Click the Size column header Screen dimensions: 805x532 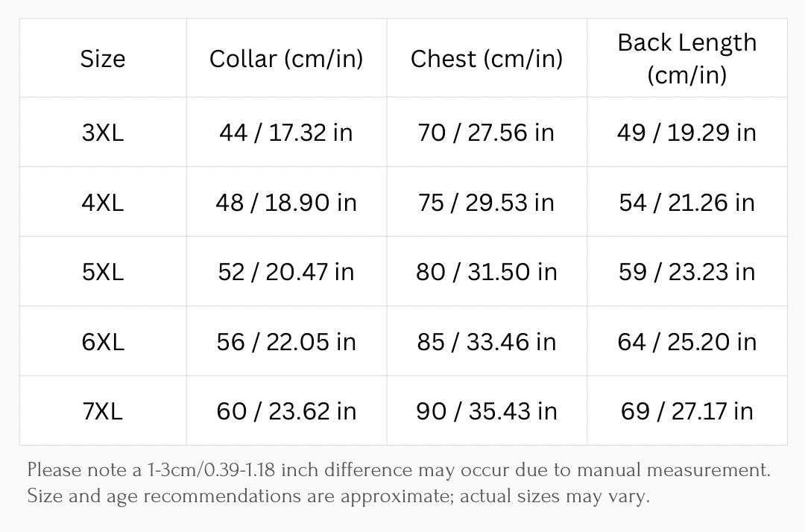click(103, 58)
